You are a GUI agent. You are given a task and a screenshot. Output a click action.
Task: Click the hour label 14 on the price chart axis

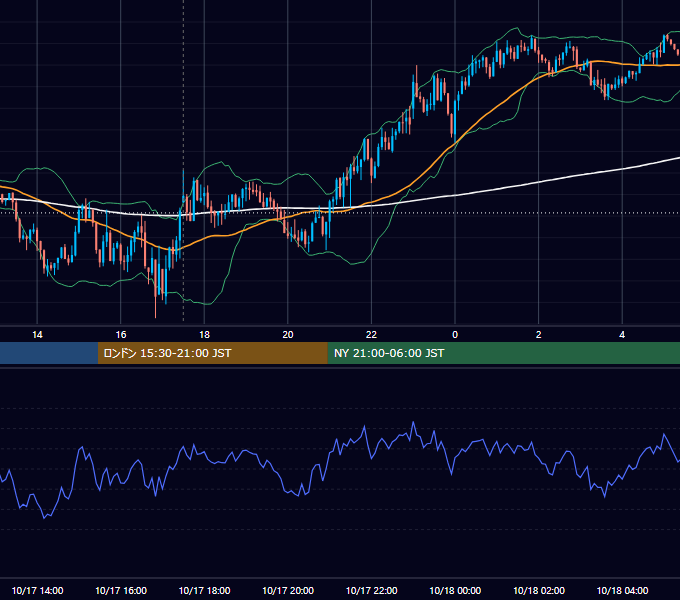click(37, 335)
